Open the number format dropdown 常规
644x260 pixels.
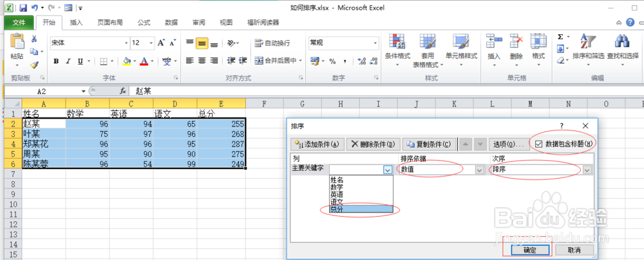point(375,43)
